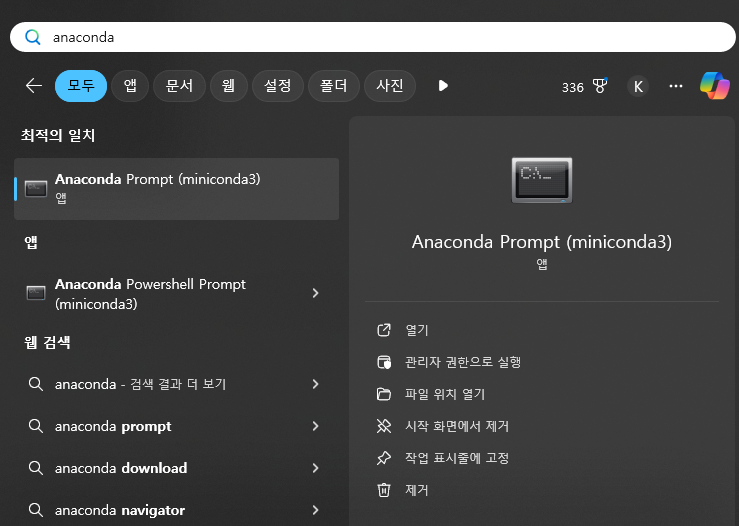Open web search 'anaconda - 검색 결과 더 보기'
This screenshot has height=526, width=739.
(x=176, y=384)
